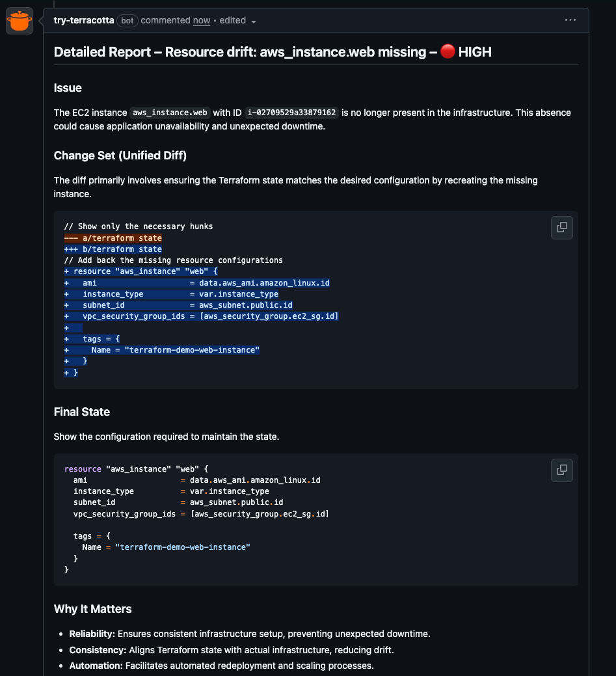This screenshot has width=616, height=676.
Task: Copy the unified diff code block
Action: 562,228
